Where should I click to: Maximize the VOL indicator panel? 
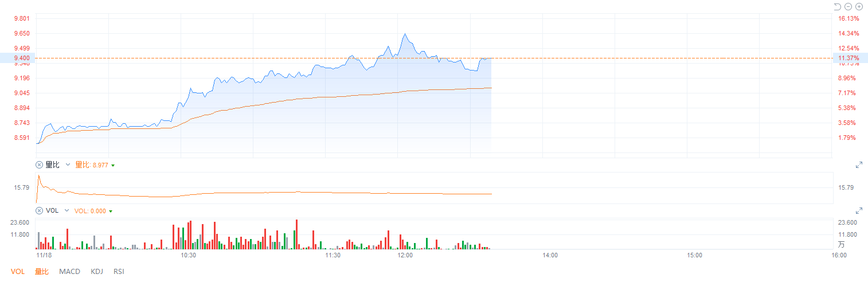tap(859, 211)
